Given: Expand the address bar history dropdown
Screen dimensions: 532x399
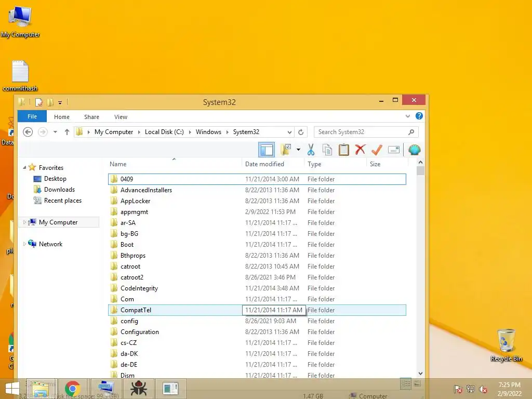Looking at the screenshot, I should (x=289, y=132).
